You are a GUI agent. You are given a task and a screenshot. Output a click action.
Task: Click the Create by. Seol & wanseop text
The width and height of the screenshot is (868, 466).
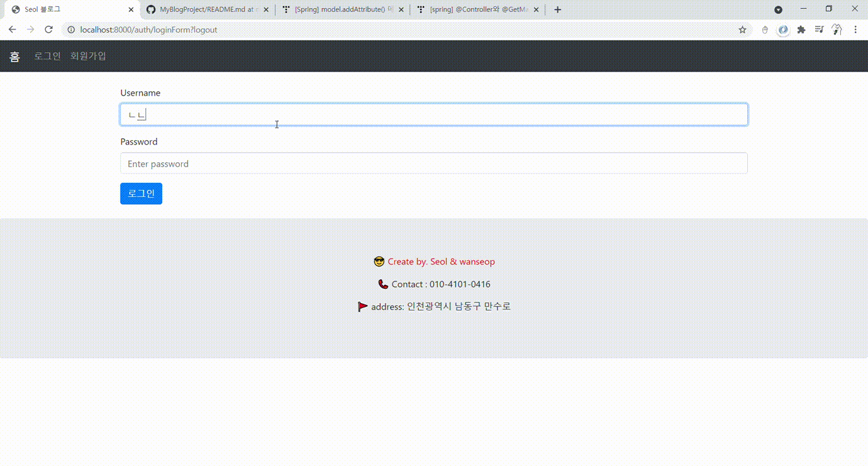441,262
